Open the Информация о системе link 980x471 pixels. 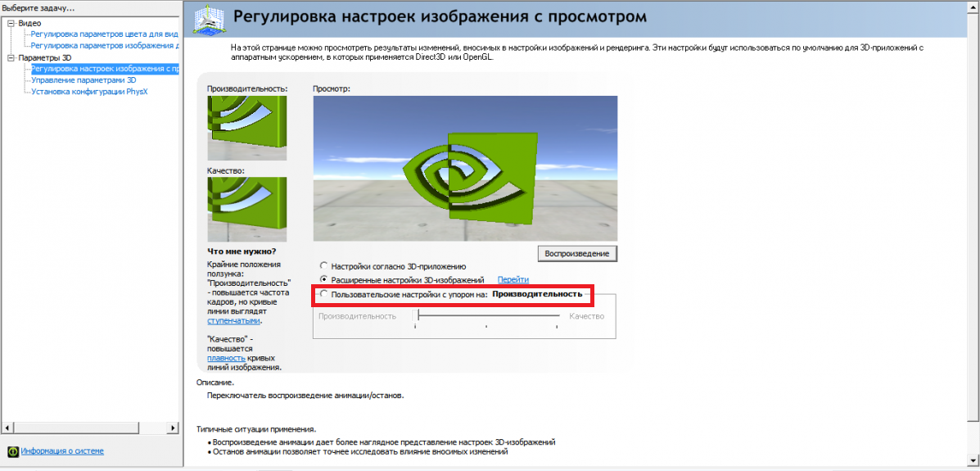coord(62,451)
